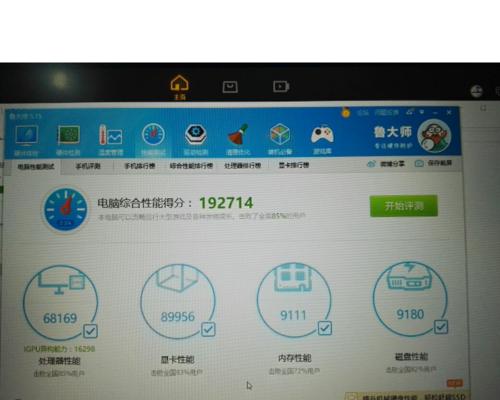
Task: Click the 鲁大师 mascot avatar logo
Action: 434,136
